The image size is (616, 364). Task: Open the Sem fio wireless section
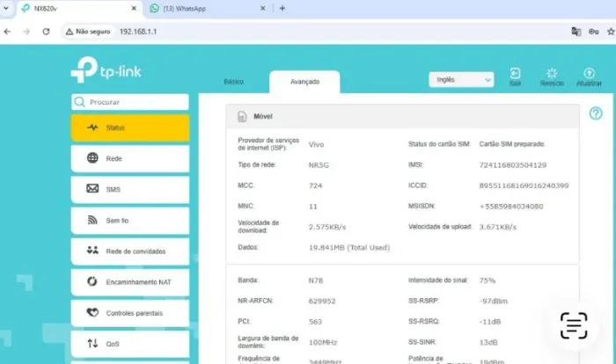pos(130,221)
